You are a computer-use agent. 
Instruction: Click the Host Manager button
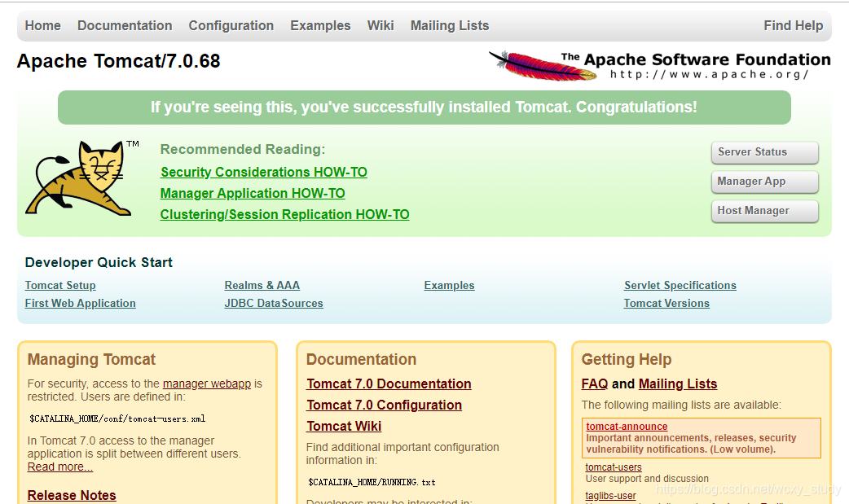(764, 211)
